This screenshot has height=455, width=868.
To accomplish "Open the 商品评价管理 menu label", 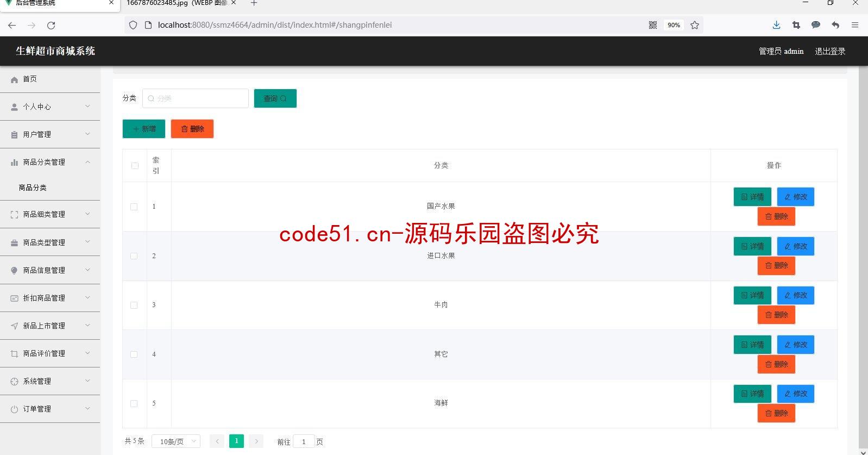I will point(44,354).
